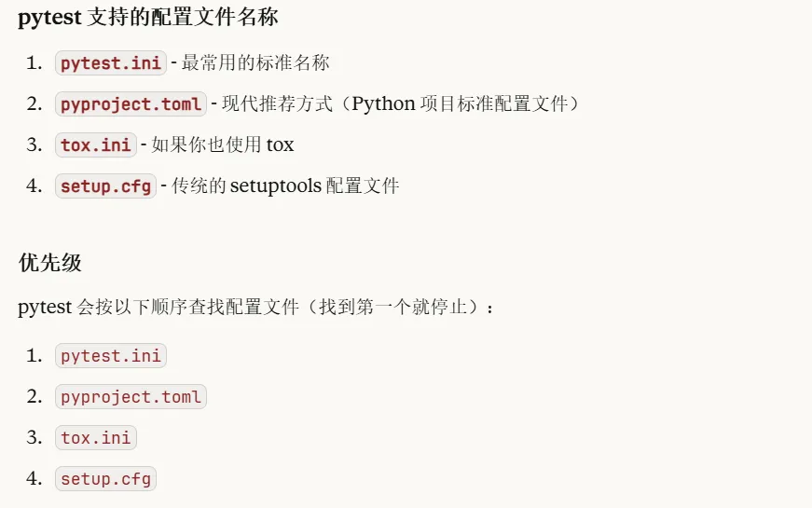Click the bold tox.ini code label
Image resolution: width=812 pixels, height=508 pixels.
coord(96,145)
